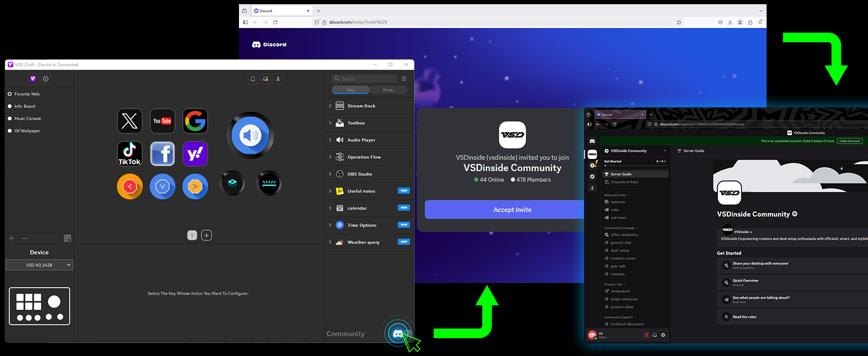868x356 pixels.
Task: Select the large volume knob icon
Action: click(250, 136)
